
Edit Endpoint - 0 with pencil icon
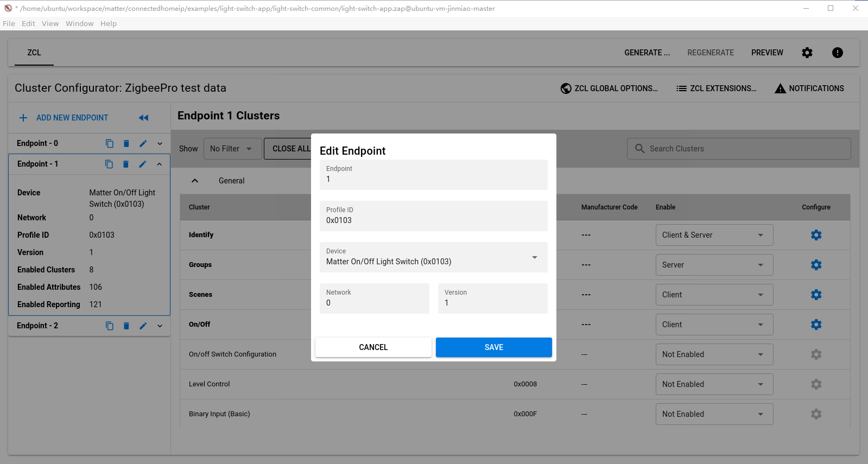(x=143, y=144)
